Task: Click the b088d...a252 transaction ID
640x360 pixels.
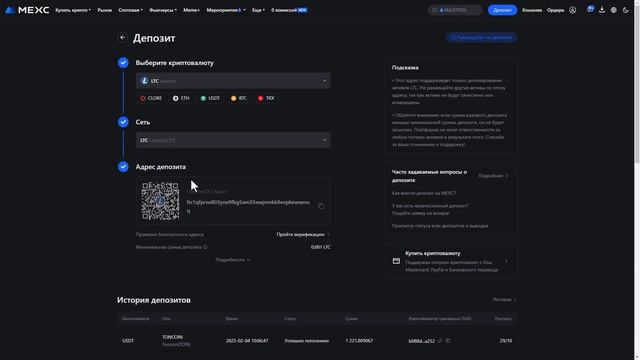Action: click(x=422, y=340)
